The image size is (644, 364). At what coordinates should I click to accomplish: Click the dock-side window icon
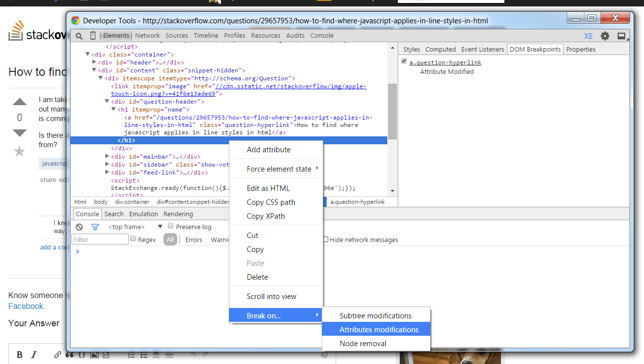click(x=621, y=36)
